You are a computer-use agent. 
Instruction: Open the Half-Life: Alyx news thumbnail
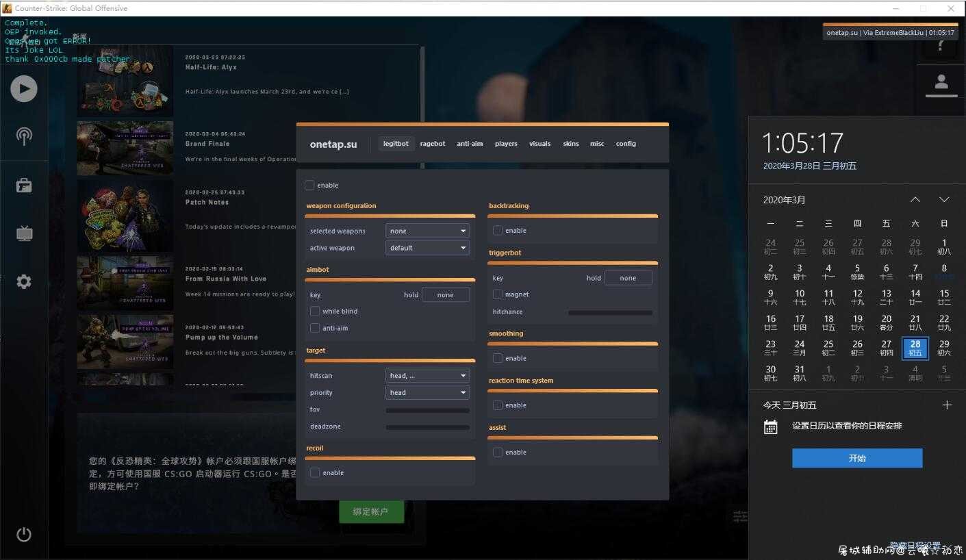pos(125,80)
